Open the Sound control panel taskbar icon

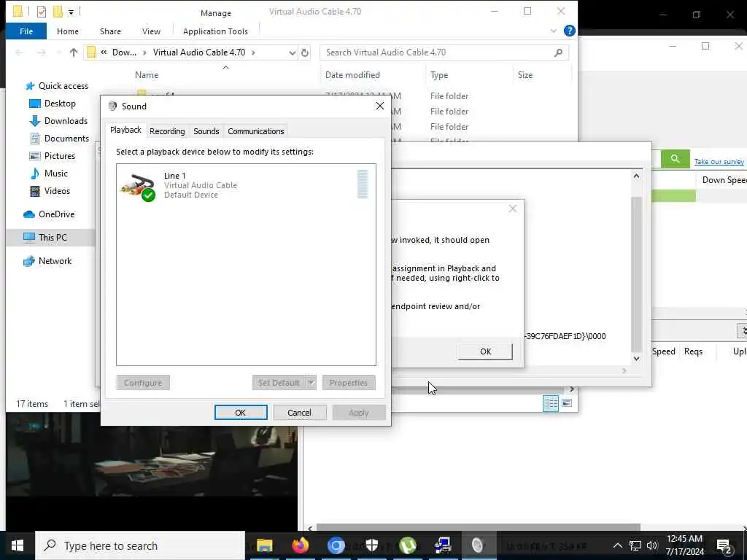click(x=478, y=545)
